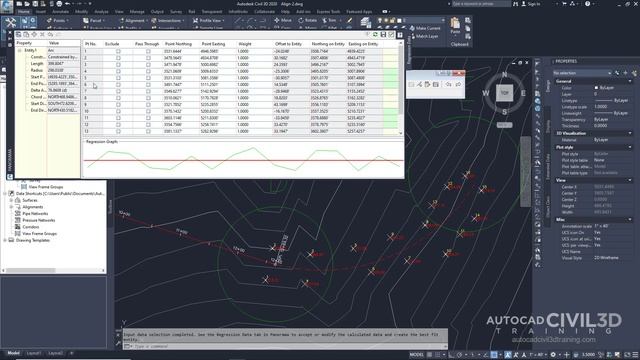The width and height of the screenshot is (640, 360).
Task: Click the Rotate tool in Modify panel
Action: [x=307, y=20]
